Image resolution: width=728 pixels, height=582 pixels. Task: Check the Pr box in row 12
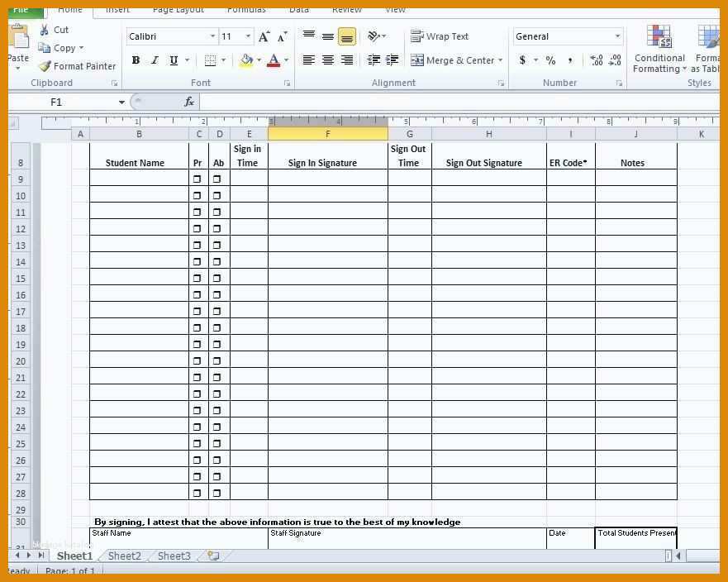[x=197, y=228]
